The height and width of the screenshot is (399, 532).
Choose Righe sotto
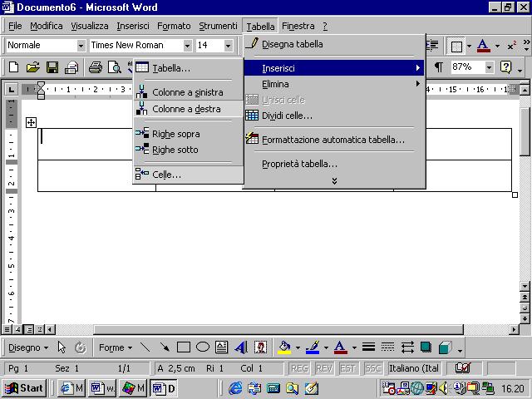189,150
